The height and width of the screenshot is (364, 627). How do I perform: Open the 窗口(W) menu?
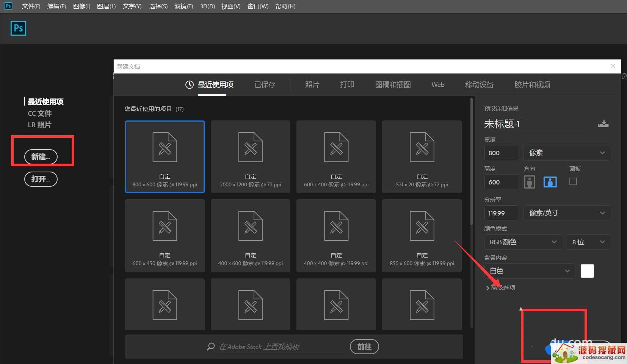pyautogui.click(x=258, y=6)
